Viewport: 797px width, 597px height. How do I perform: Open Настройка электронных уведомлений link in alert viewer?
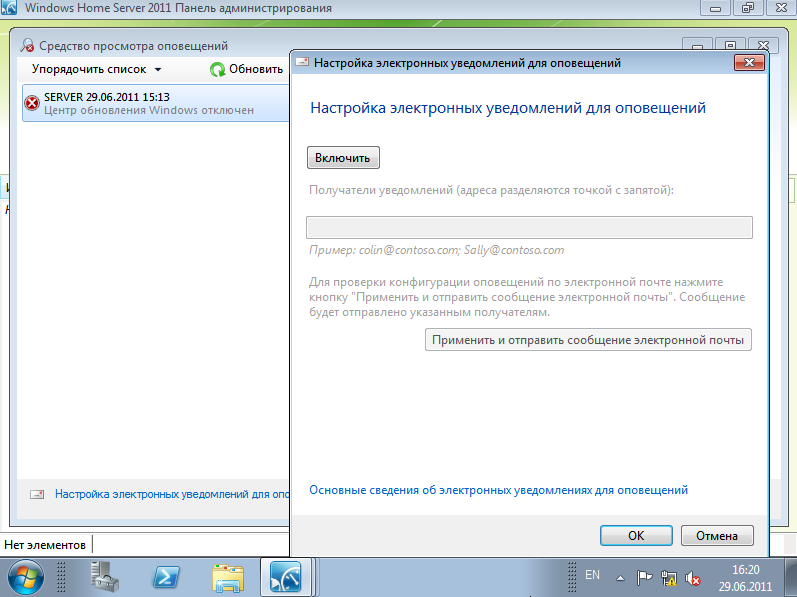point(172,494)
